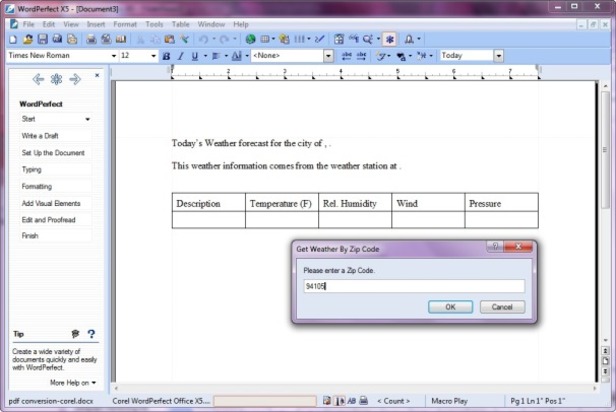Click PerfectExpert home snowflake icon
616x412 pixels.
tap(57, 79)
